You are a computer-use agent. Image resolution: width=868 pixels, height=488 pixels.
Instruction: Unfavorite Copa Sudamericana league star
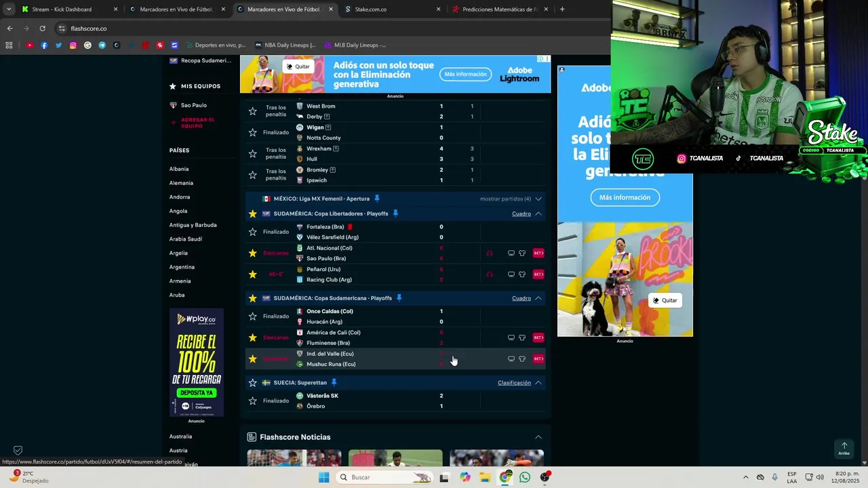click(253, 298)
